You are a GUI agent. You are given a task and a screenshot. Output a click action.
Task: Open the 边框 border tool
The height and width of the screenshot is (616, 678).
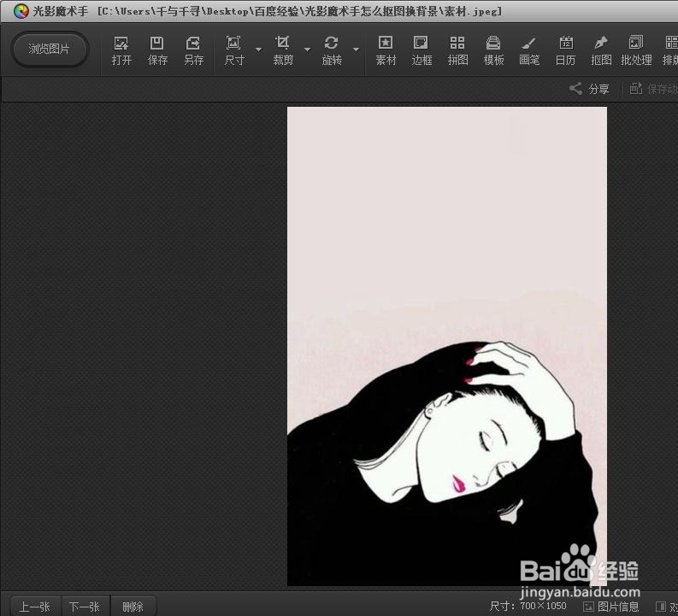tap(422, 50)
